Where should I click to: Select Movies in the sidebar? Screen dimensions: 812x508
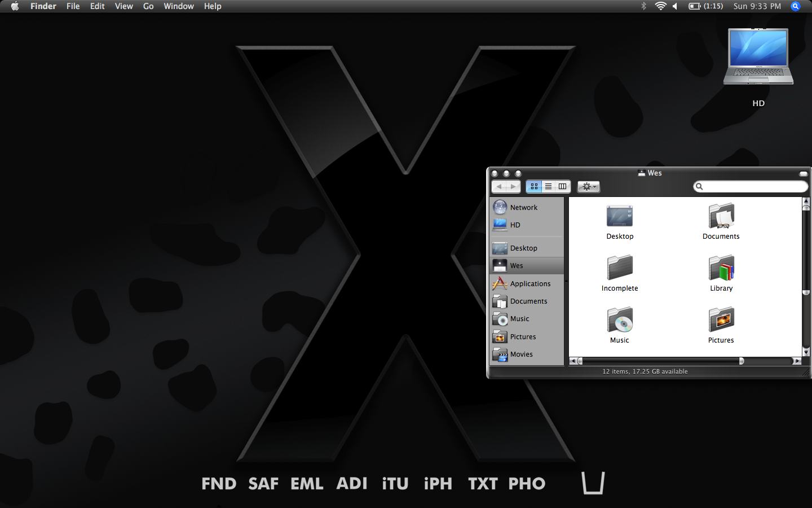click(527, 354)
